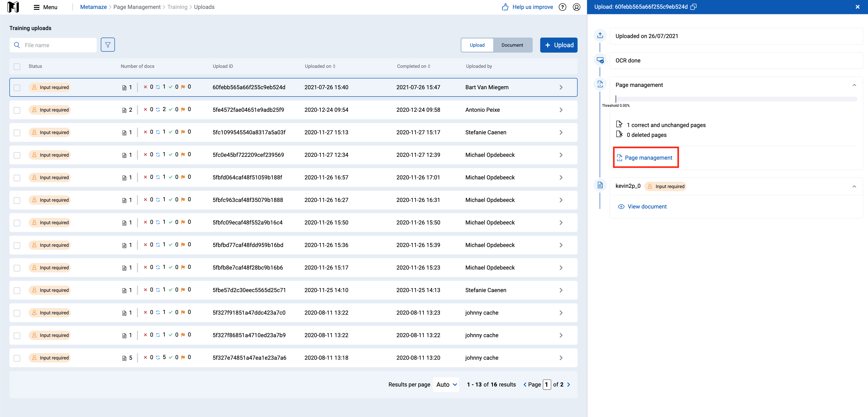This screenshot has height=417, width=868.
Task: Click the search magnifier icon
Action: (17, 45)
